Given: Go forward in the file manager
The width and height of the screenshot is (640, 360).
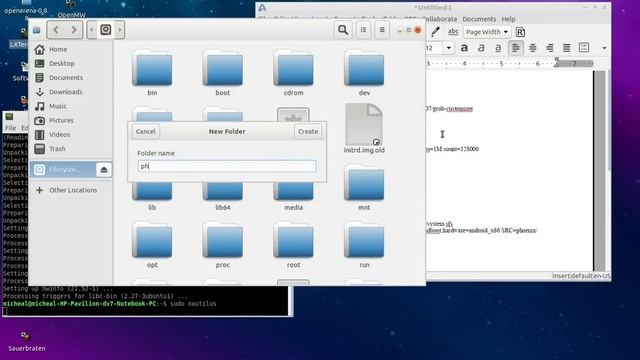Looking at the screenshot, I should click(x=74, y=30).
